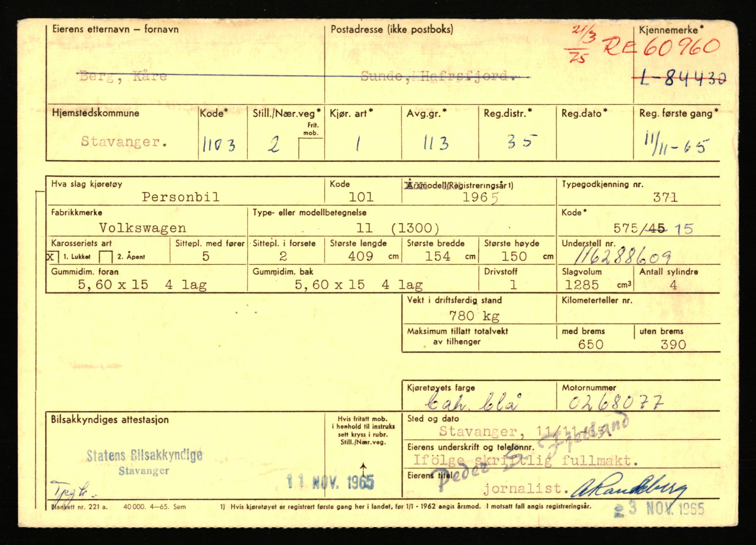
Task: Click the vehicle type 'Personbil'
Action: [x=181, y=197]
